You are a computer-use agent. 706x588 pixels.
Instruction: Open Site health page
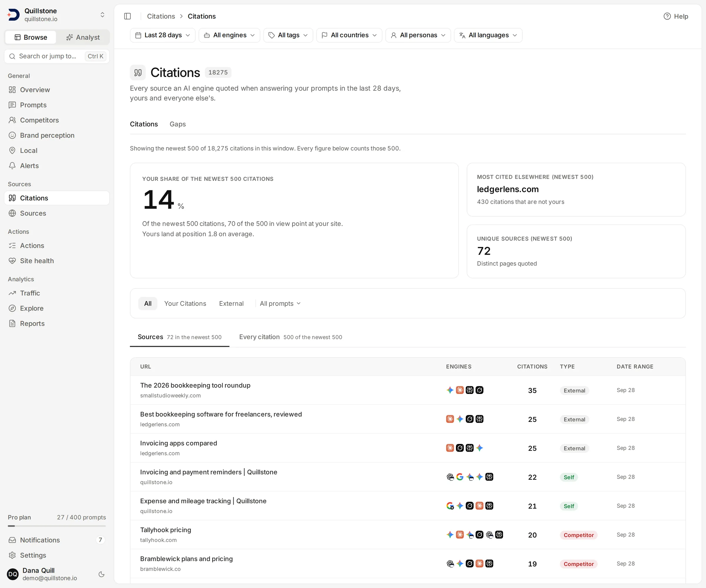tap(57, 261)
